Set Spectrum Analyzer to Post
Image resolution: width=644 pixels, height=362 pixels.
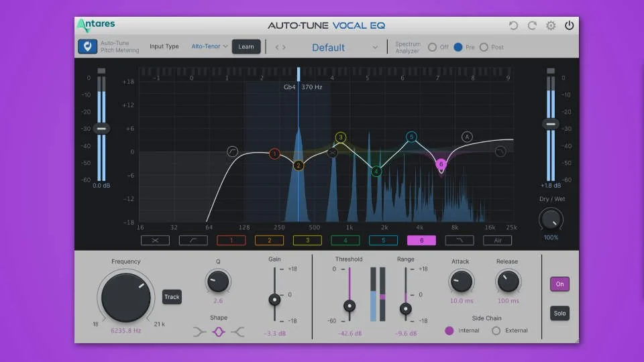484,47
